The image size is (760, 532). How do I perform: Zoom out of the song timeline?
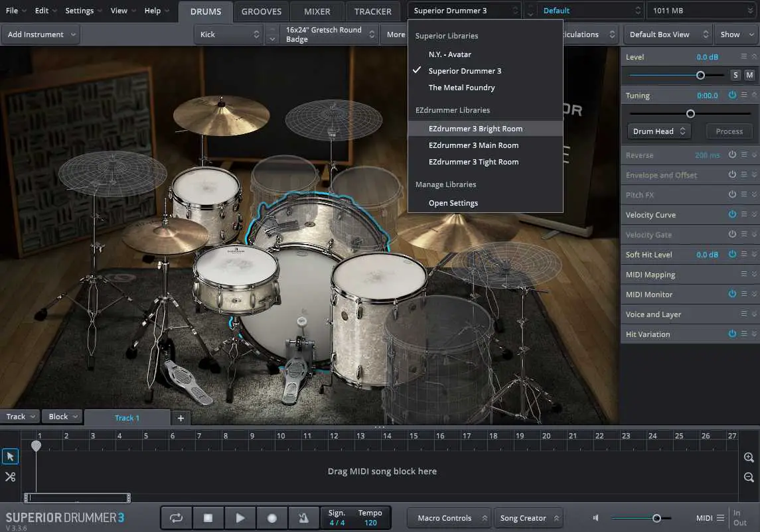(748, 477)
